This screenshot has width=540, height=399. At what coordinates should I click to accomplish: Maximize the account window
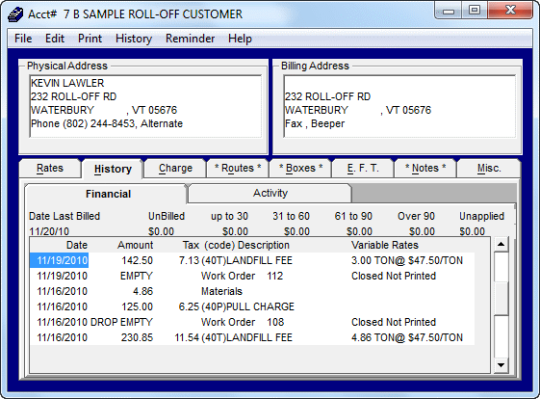474,11
